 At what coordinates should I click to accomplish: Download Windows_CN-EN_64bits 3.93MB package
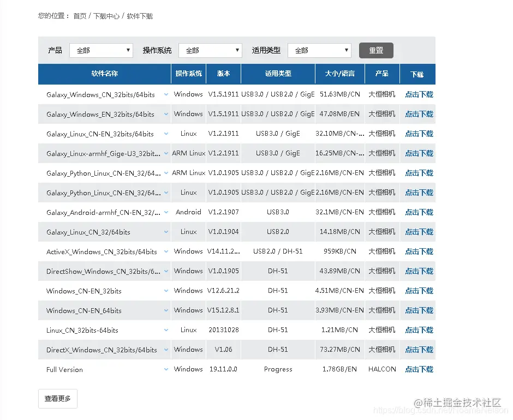[x=419, y=310]
